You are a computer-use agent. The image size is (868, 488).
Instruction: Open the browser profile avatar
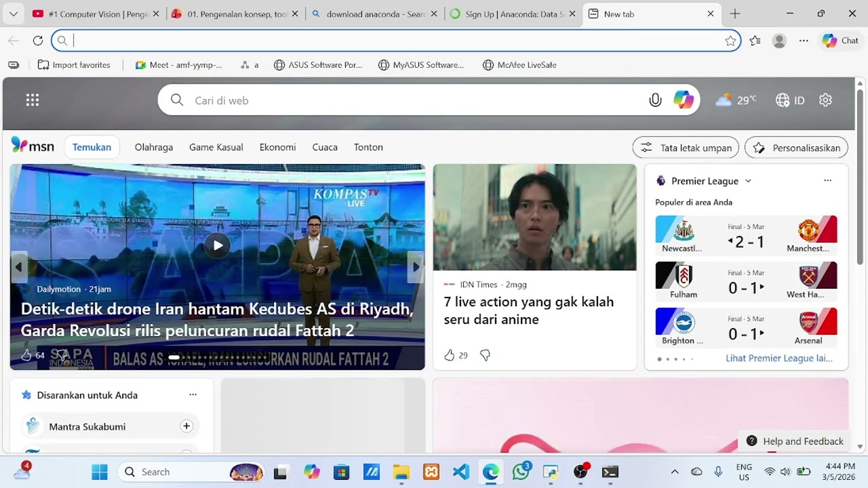pyautogui.click(x=779, y=41)
